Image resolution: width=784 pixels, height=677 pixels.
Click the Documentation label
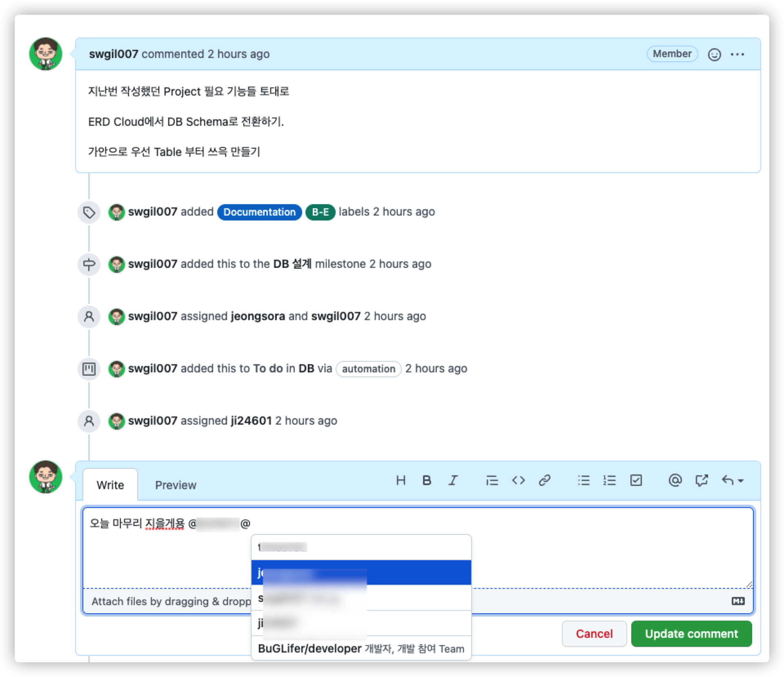pos(260,212)
